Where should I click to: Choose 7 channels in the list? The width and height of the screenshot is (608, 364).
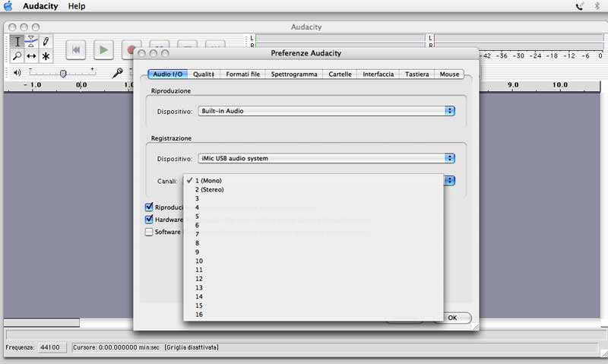[313, 234]
